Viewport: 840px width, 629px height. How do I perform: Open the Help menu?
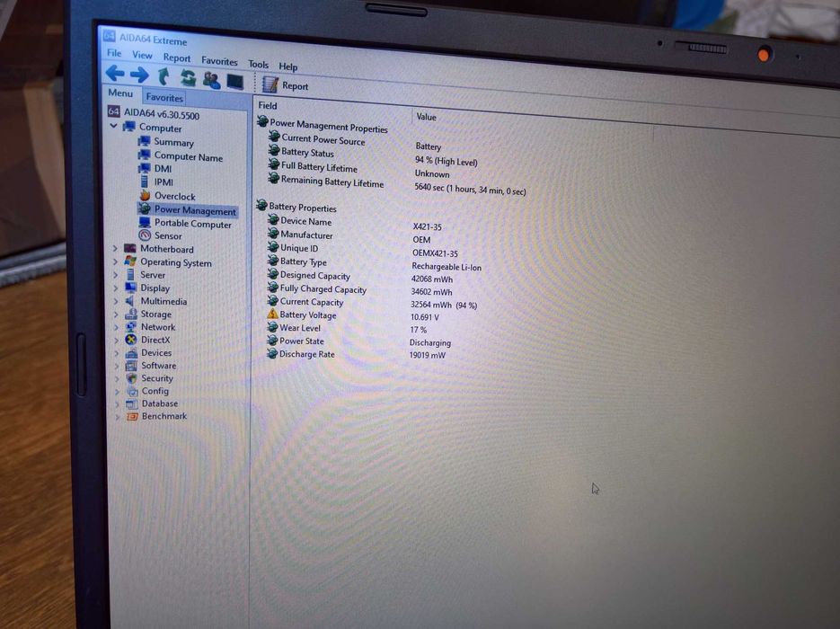[x=287, y=66]
